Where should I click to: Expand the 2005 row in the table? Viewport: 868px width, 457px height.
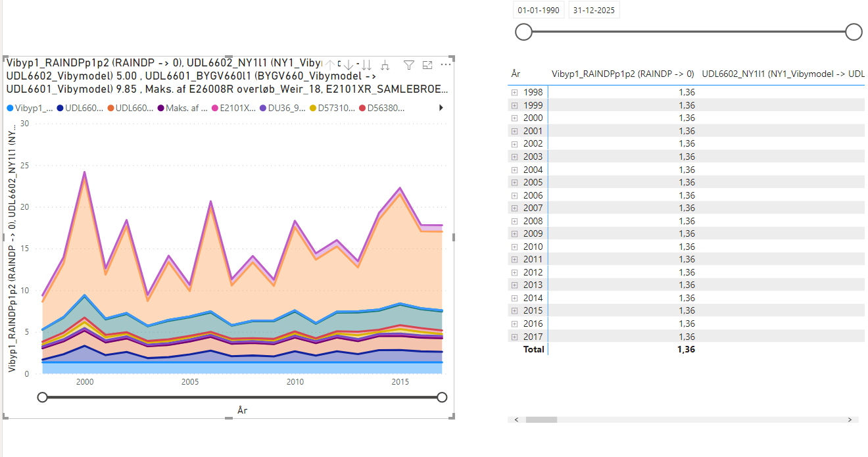coord(514,182)
